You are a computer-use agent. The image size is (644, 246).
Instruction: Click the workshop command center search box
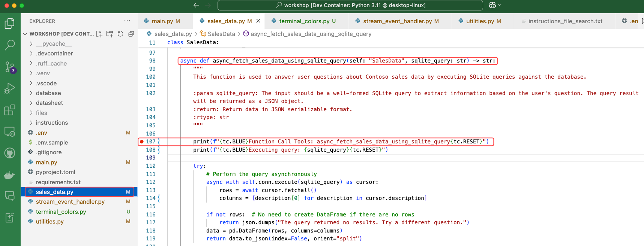click(x=350, y=5)
